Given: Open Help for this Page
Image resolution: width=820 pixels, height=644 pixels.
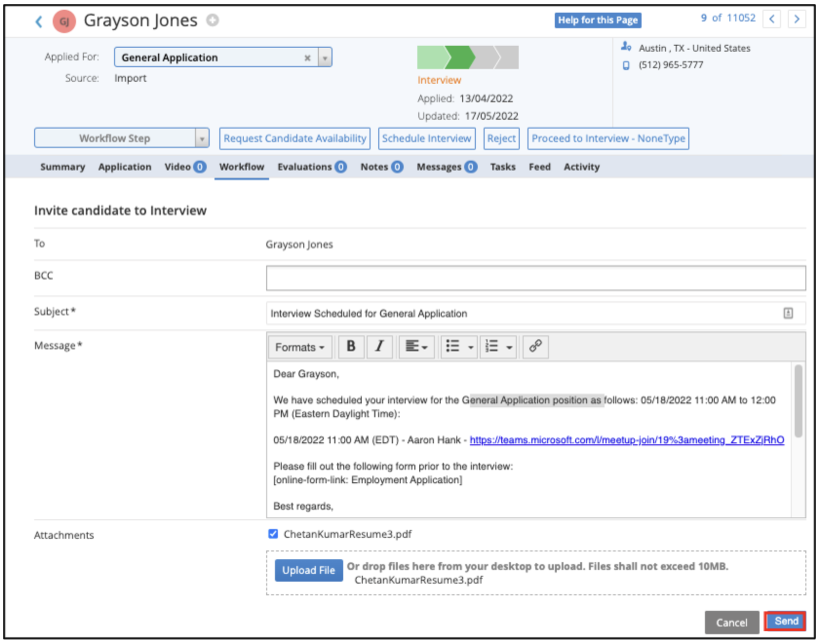Looking at the screenshot, I should coord(598,20).
